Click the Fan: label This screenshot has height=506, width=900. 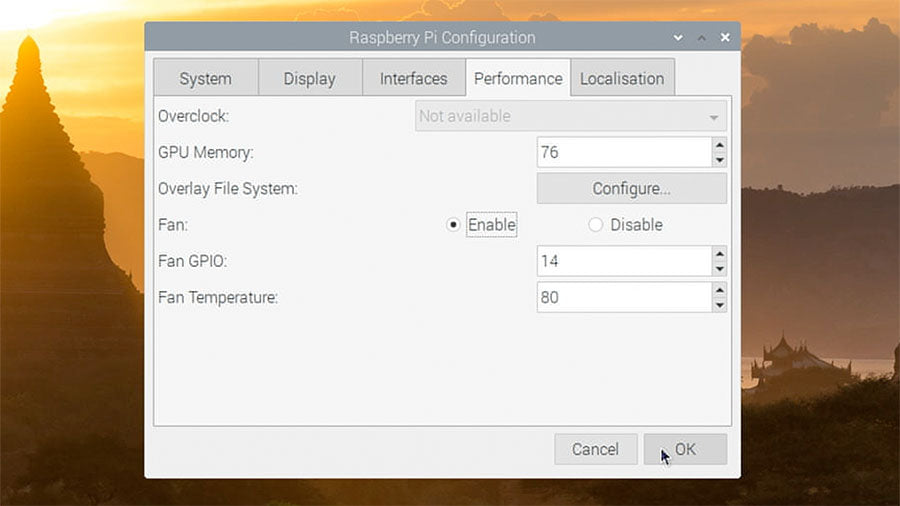point(173,225)
